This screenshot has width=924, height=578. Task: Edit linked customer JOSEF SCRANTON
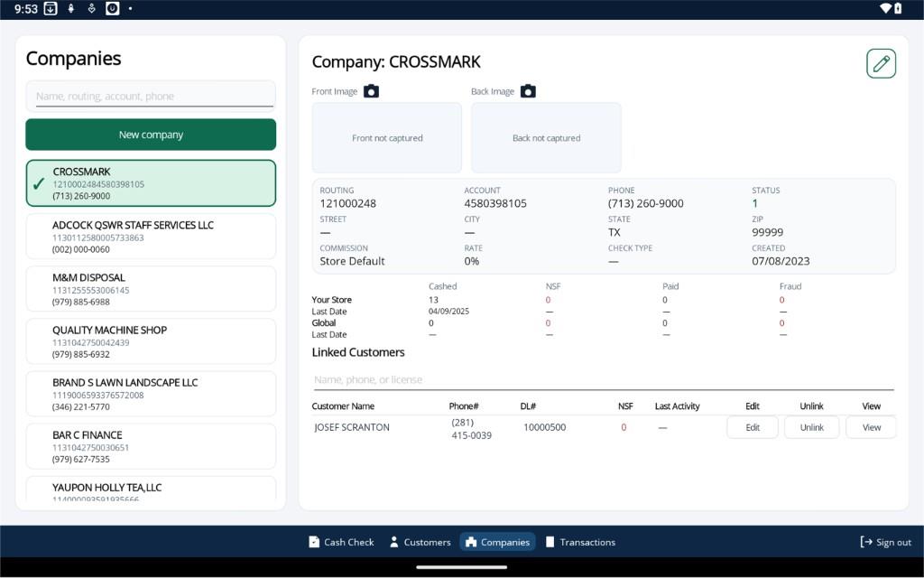click(753, 427)
